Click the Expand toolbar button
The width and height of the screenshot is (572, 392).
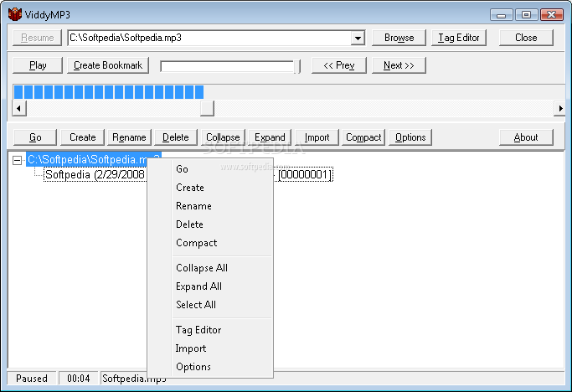270,137
